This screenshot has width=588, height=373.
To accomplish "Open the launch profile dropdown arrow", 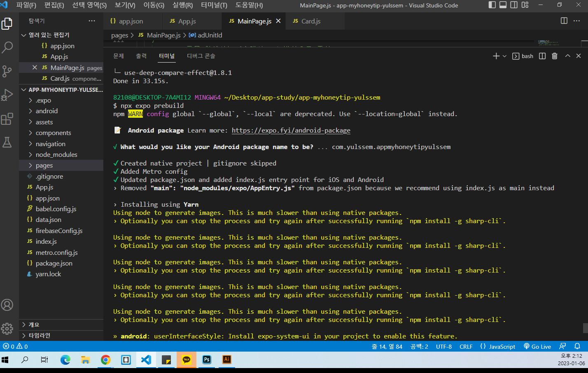I will (504, 56).
